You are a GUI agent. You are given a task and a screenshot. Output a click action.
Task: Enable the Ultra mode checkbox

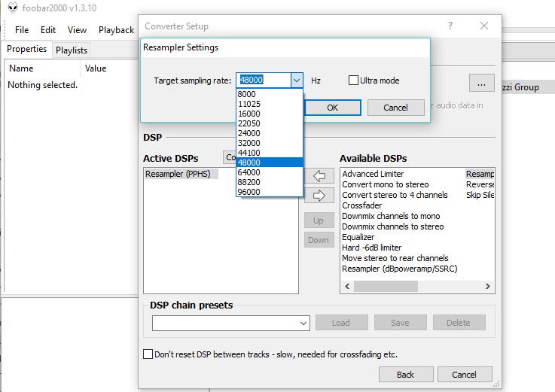click(353, 81)
